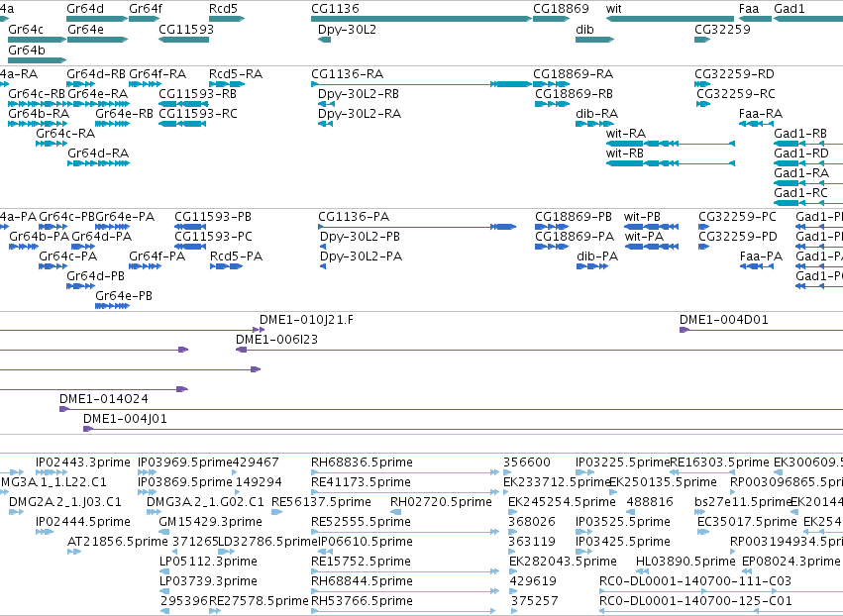Select the CG11593-PB protein
This screenshot has height=616, width=843.
click(x=190, y=227)
